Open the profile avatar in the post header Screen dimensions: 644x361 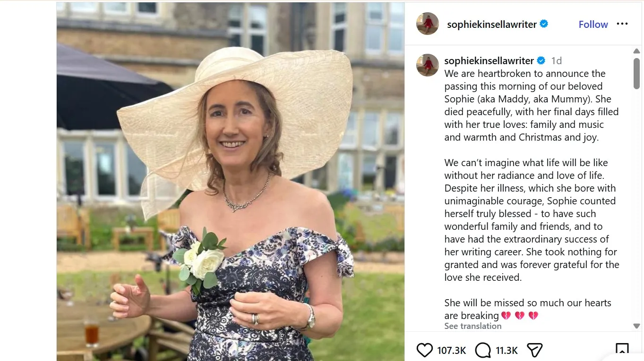point(427,24)
